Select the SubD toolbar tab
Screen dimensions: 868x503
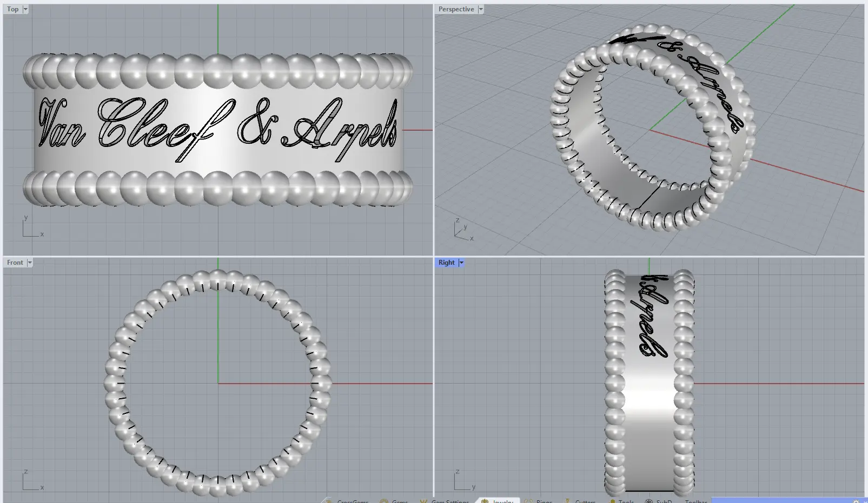click(664, 501)
